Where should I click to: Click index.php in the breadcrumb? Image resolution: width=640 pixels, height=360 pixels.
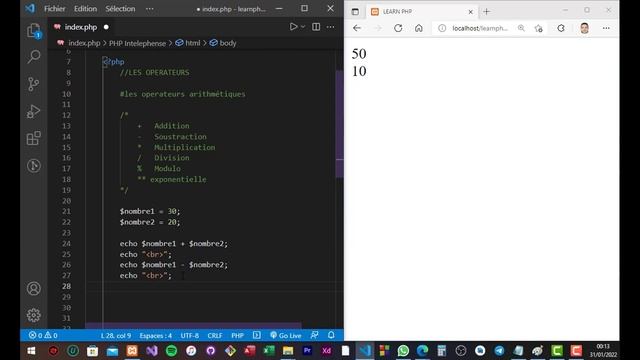(x=84, y=43)
